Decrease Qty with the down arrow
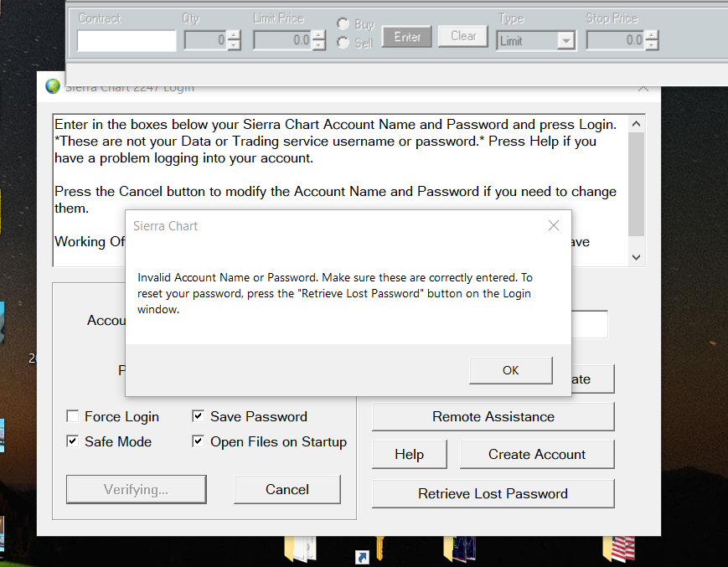The height and width of the screenshot is (567, 728). (x=234, y=45)
